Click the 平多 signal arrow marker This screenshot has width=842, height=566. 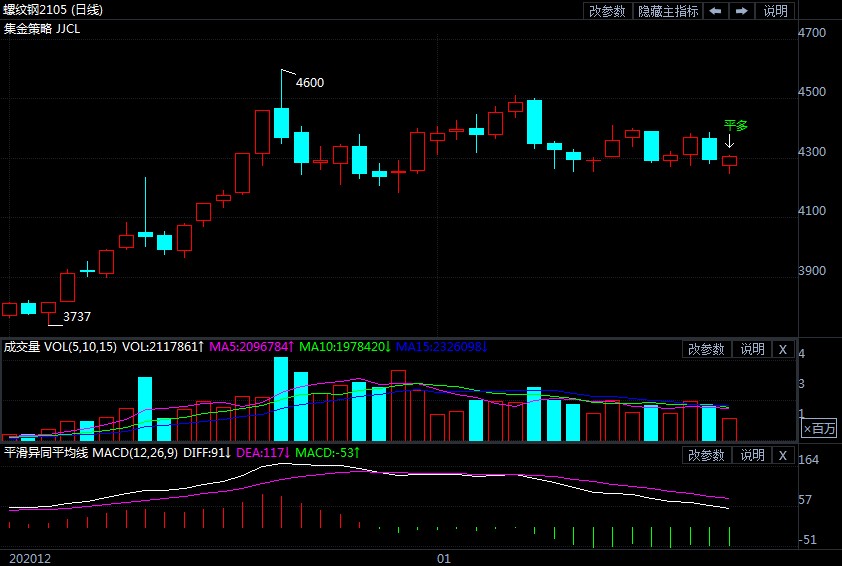pos(730,142)
